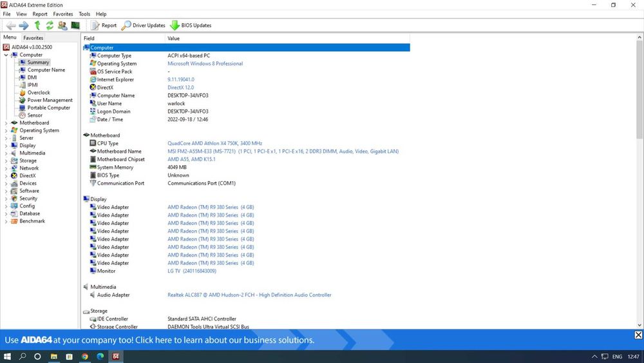Viewport: 644px width, 363px height.
Task: Open Realtek ALC887 audio adapter link
Action: (x=249, y=295)
